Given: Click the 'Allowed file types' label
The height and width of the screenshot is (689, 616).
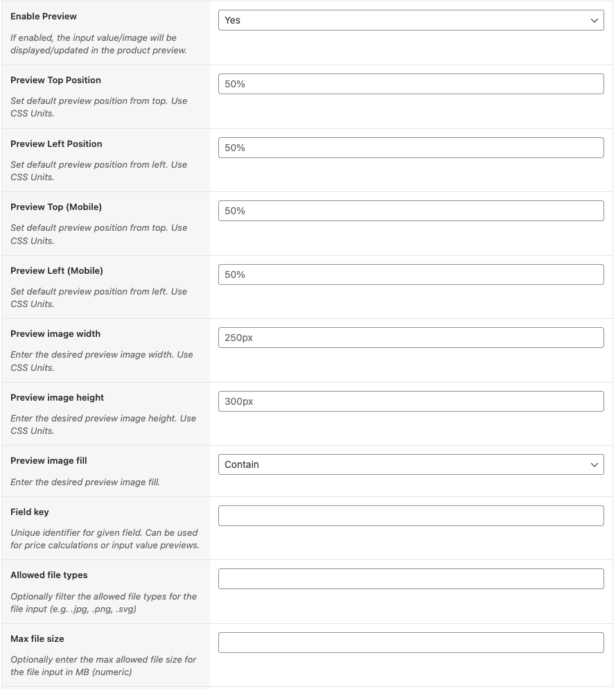Looking at the screenshot, I should coord(49,575).
